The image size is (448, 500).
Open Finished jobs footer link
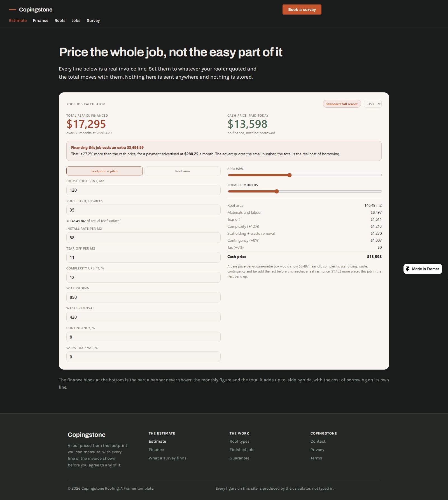[242, 450]
